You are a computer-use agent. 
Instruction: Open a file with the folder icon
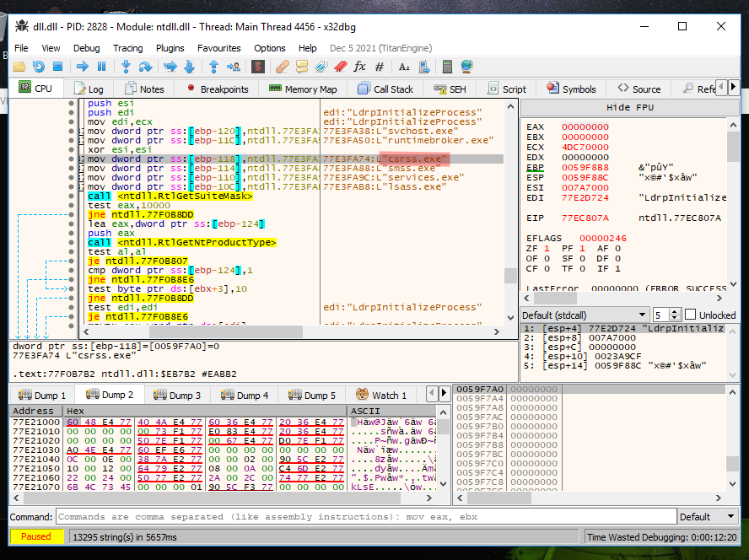19,67
